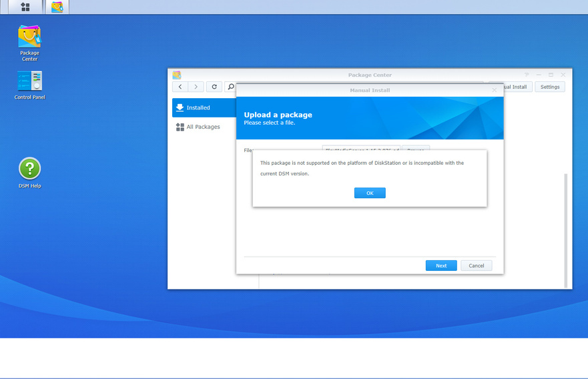This screenshot has height=379, width=588.
Task: Click the Manual Install toolbar button
Action: click(x=517, y=87)
